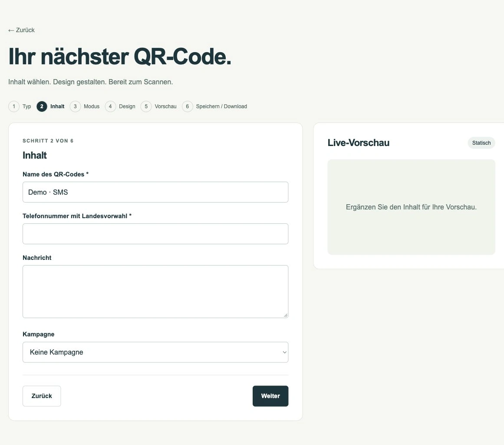This screenshot has height=445, width=504.
Task: Click the Live-Vorschau heading
Action: click(359, 143)
